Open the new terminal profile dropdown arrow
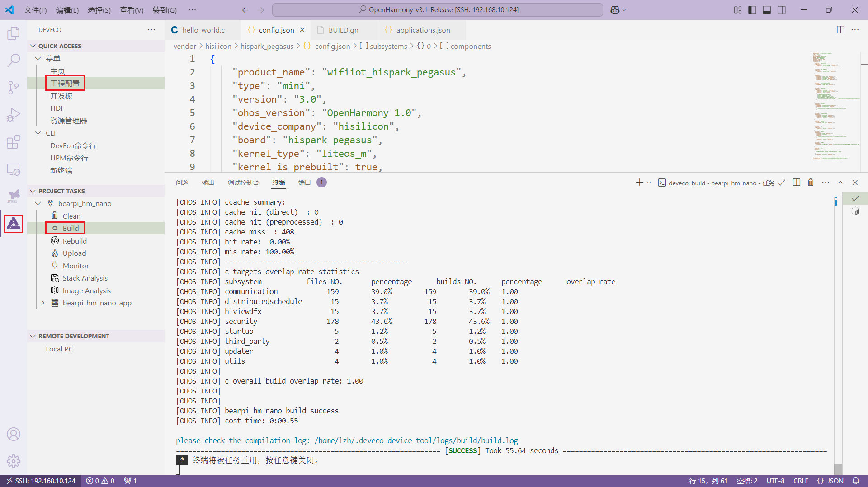Screen dimensions: 868x487 [x=649, y=183]
